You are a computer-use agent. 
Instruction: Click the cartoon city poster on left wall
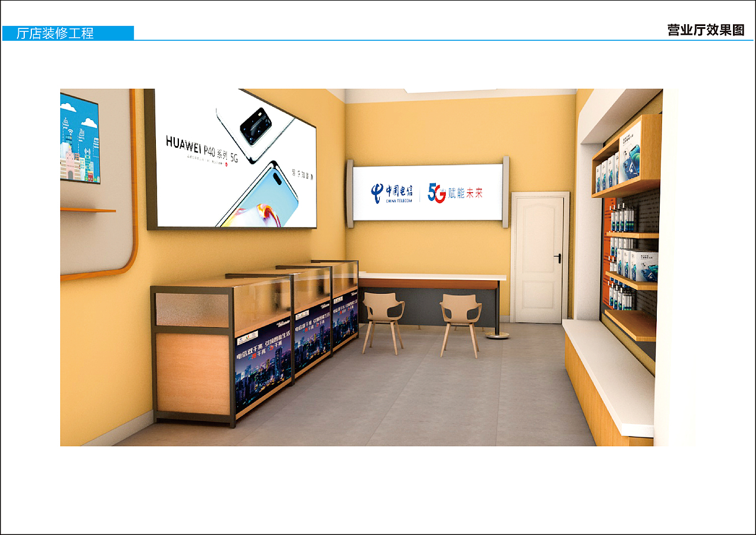click(x=80, y=138)
